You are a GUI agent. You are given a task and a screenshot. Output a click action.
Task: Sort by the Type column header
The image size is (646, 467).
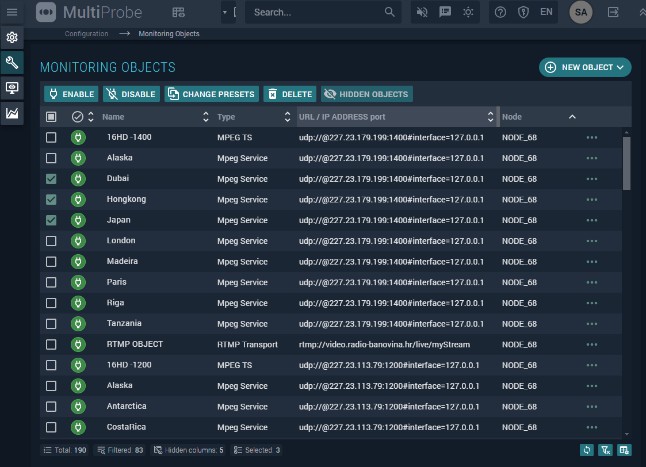pos(227,117)
